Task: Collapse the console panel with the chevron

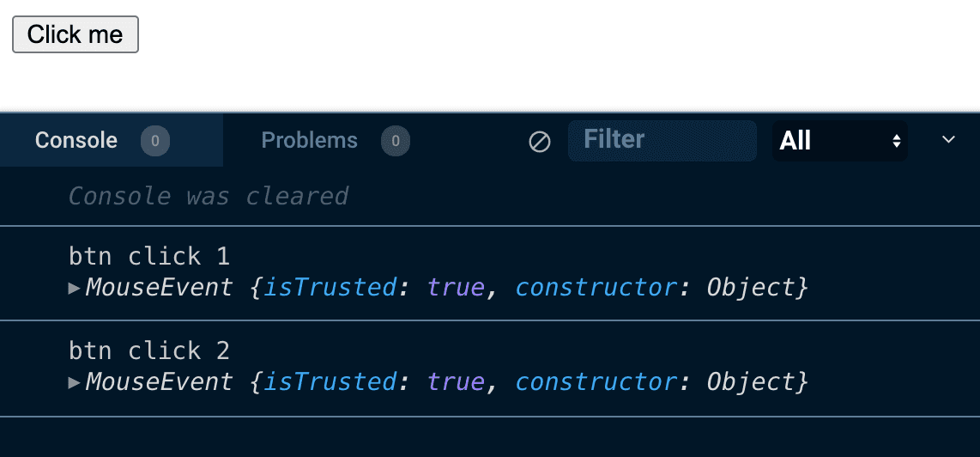Action: coord(948,140)
